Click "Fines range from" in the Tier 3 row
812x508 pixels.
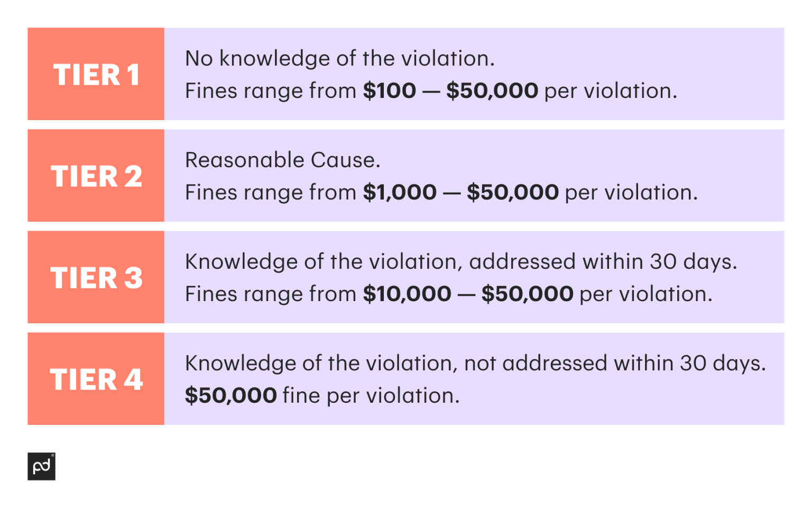point(270,294)
